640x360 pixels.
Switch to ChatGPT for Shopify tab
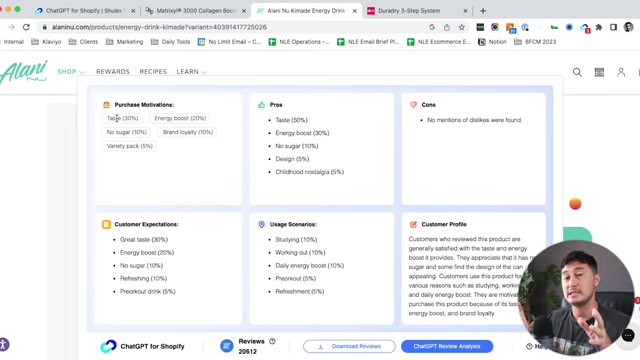pos(84,11)
